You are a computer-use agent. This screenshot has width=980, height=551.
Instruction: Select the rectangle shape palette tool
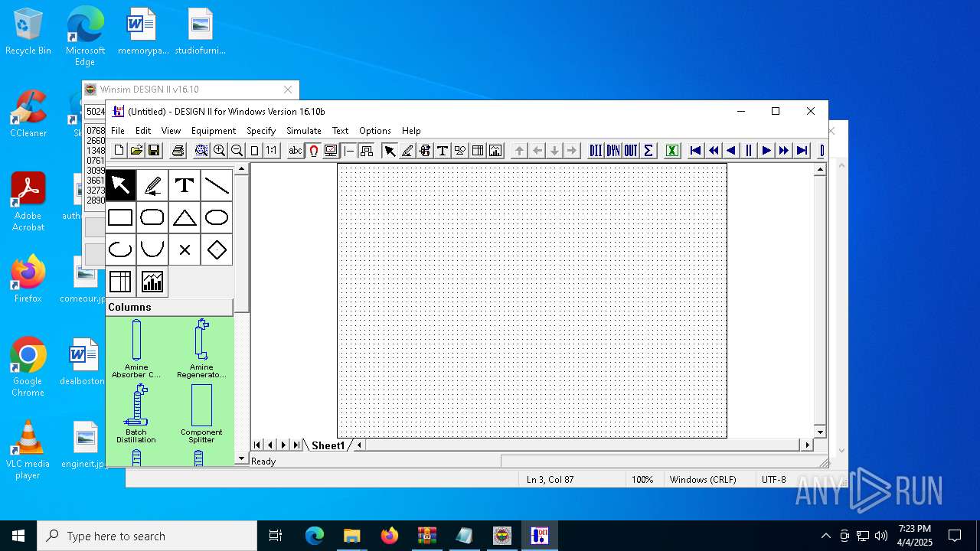(121, 217)
